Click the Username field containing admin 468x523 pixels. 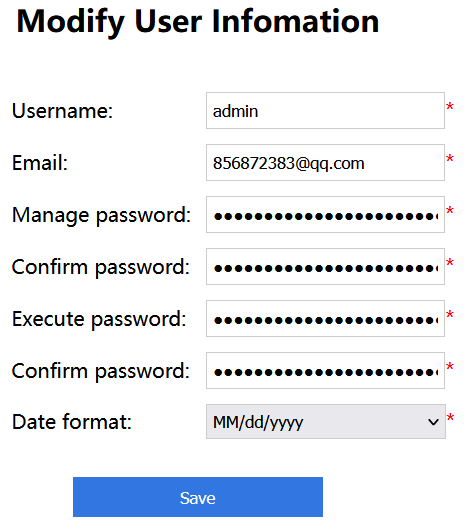(325, 110)
